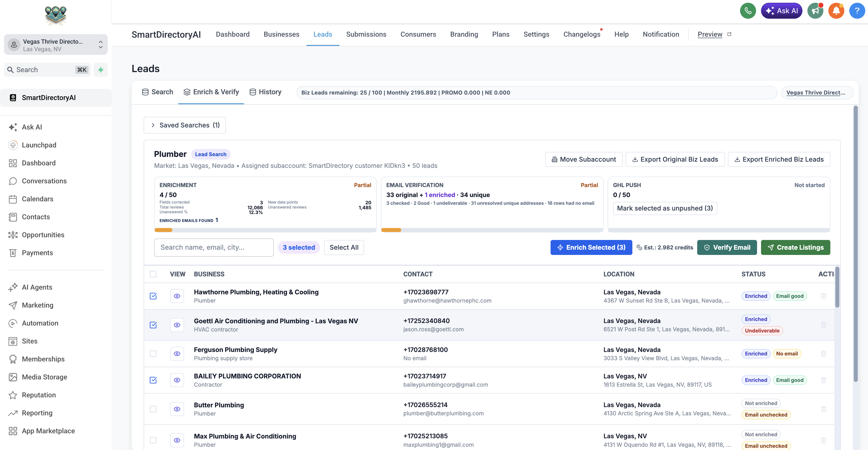Viewport: 868px width, 450px height.
Task: Click the leads search name, email, city field
Action: coord(214,247)
